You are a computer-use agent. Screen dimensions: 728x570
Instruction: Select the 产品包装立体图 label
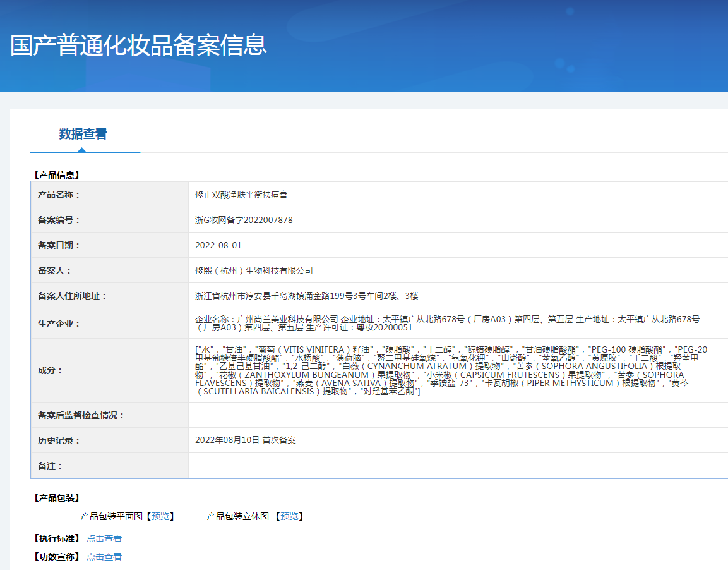point(237,516)
